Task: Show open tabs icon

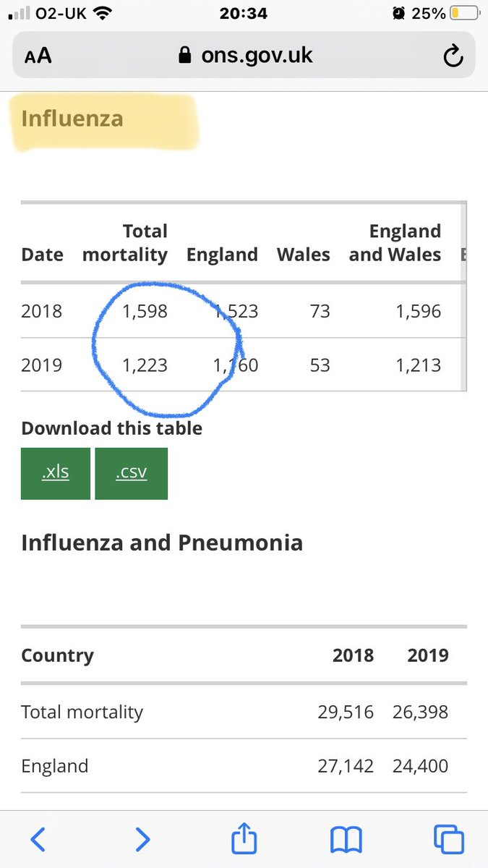Action: [448, 839]
